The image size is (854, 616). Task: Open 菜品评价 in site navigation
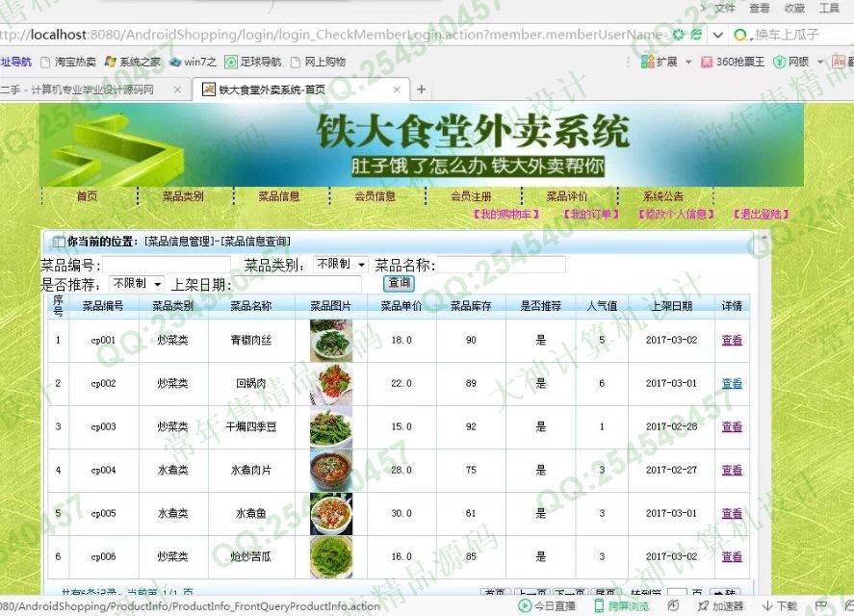566,196
